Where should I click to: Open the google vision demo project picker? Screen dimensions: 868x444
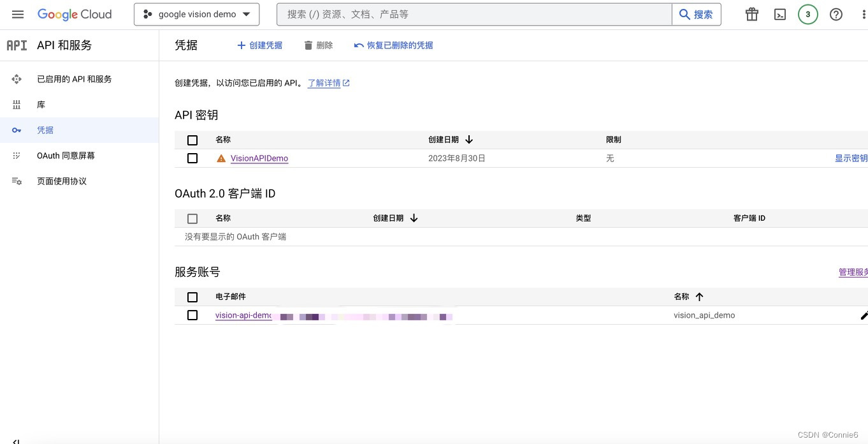point(197,14)
